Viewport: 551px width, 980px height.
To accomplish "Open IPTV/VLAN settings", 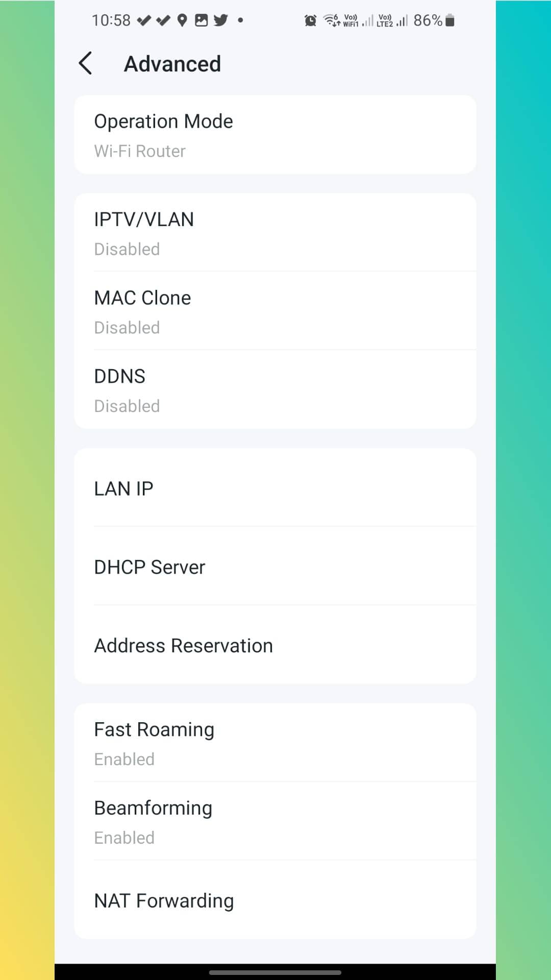I will [275, 232].
